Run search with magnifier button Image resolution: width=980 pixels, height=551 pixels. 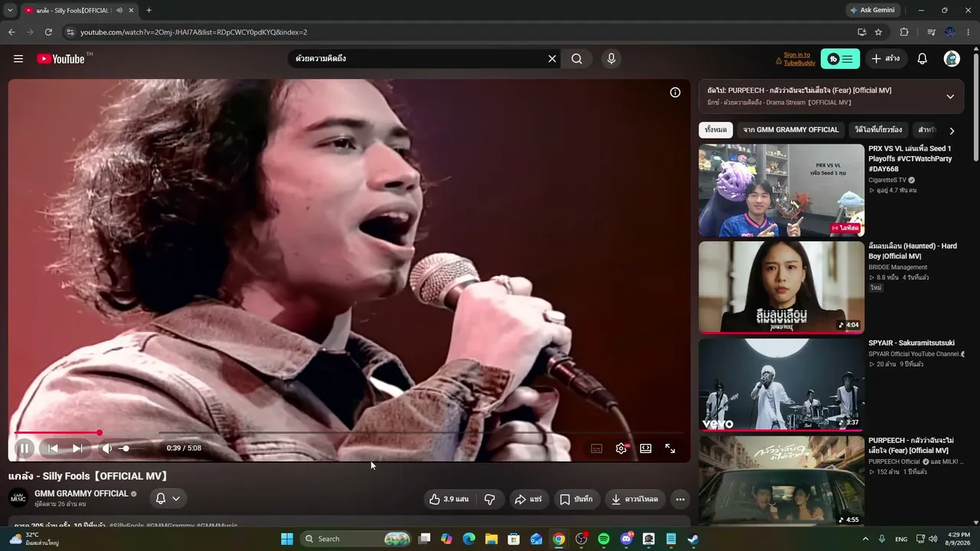pyautogui.click(x=577, y=59)
